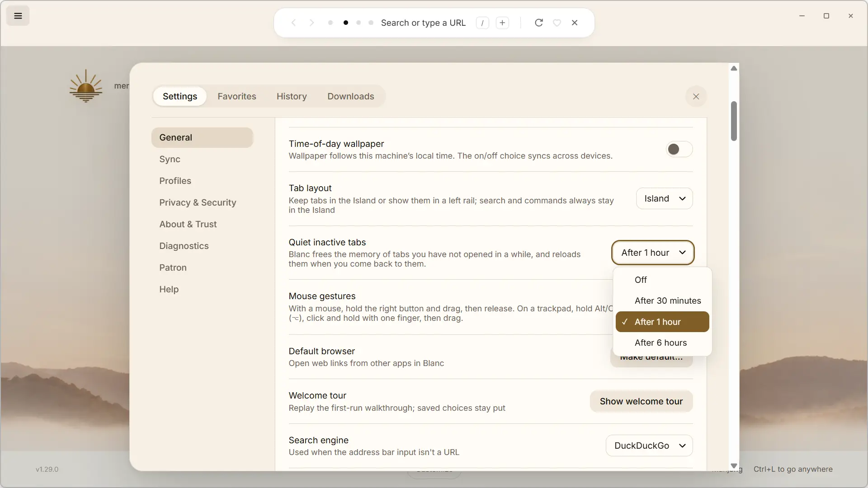Open the hamburger menu icon

click(x=18, y=16)
